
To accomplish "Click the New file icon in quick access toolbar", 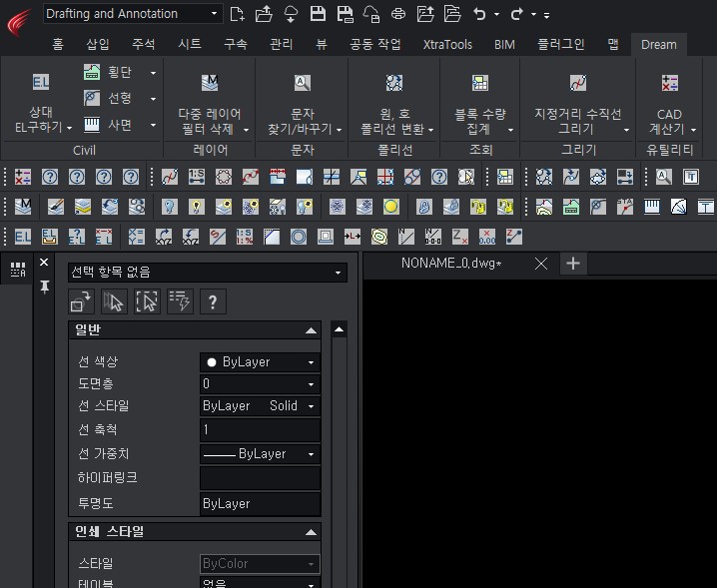I will pyautogui.click(x=237, y=14).
